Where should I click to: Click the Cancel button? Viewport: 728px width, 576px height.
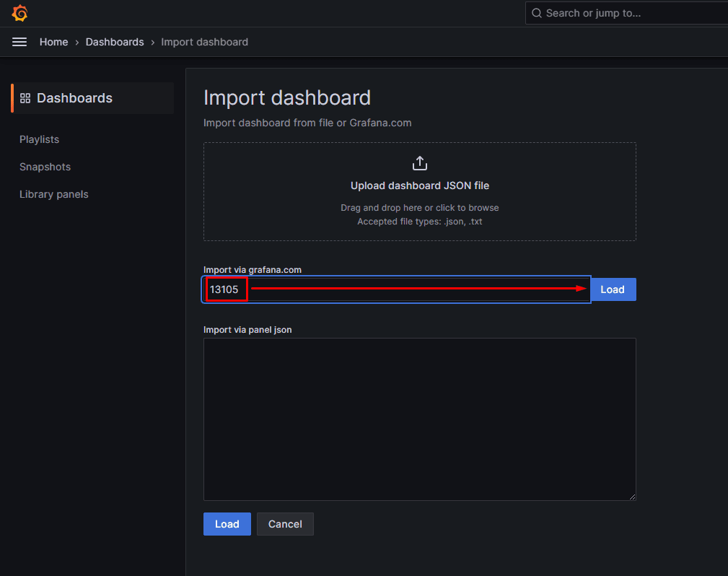coord(285,524)
